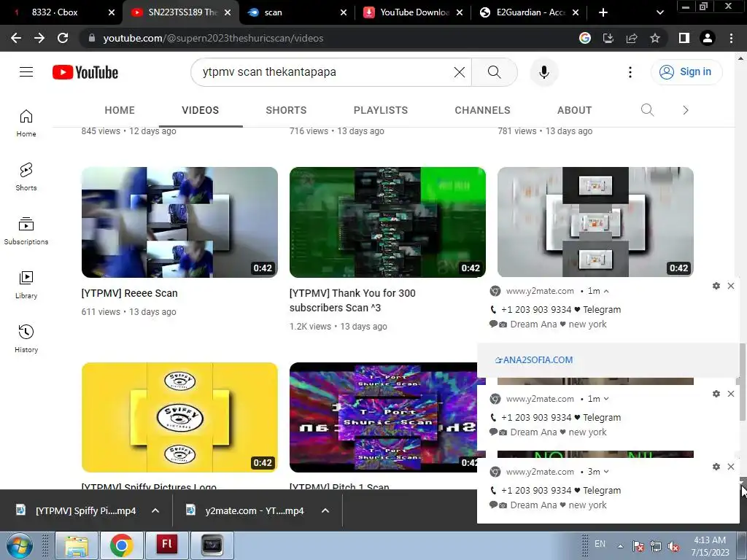This screenshot has height=560, width=747.
Task: Open Chrome's three-dot menu
Action: point(731,38)
